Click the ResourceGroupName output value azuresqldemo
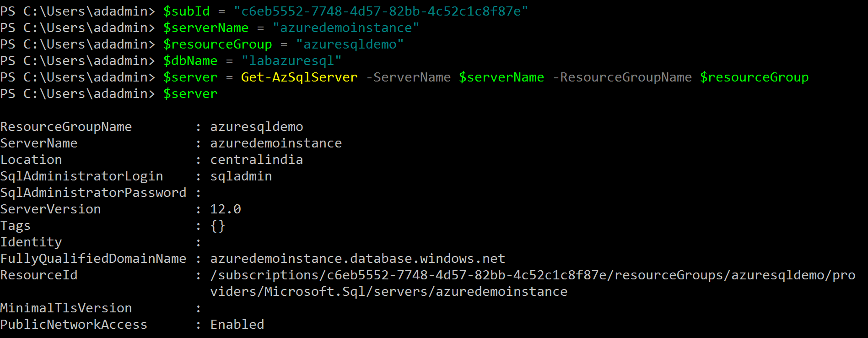Image resolution: width=868 pixels, height=338 pixels. pyautogui.click(x=256, y=127)
